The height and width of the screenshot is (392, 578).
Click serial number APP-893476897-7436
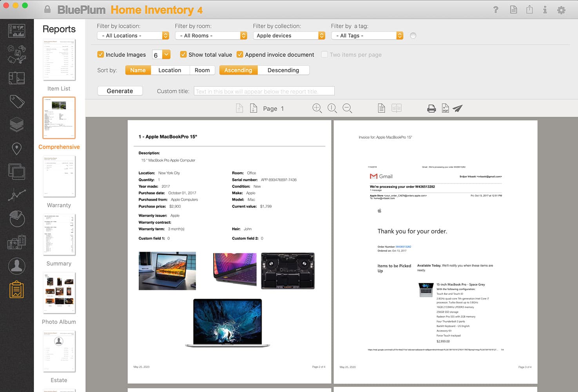point(279,180)
